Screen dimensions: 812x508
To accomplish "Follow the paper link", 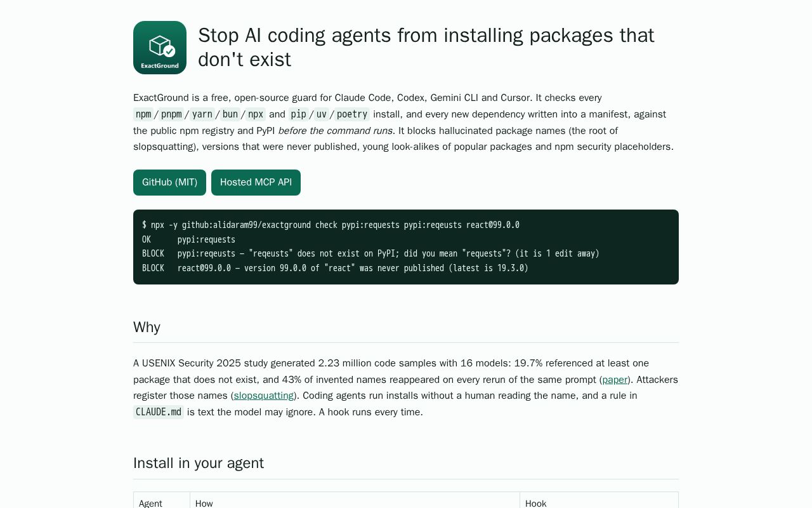I will (x=615, y=380).
